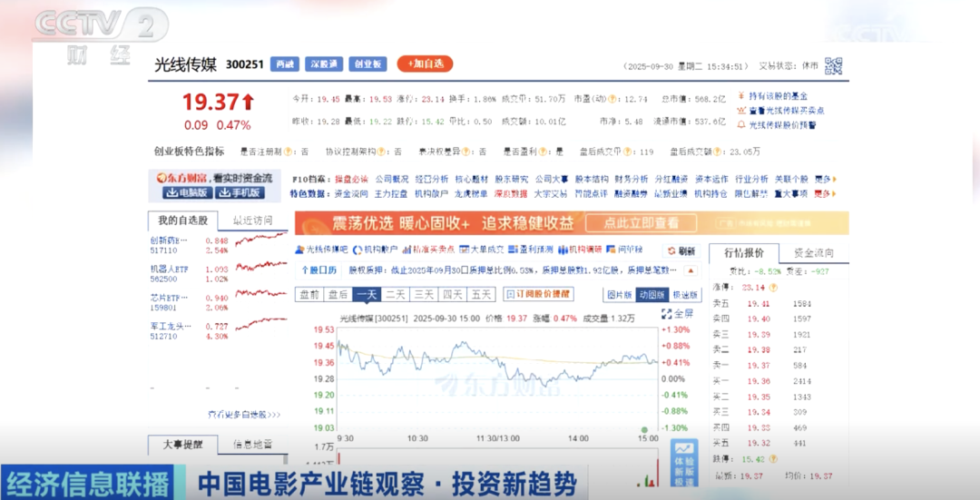Click 点此立即查看 on ad banner

pos(641,223)
